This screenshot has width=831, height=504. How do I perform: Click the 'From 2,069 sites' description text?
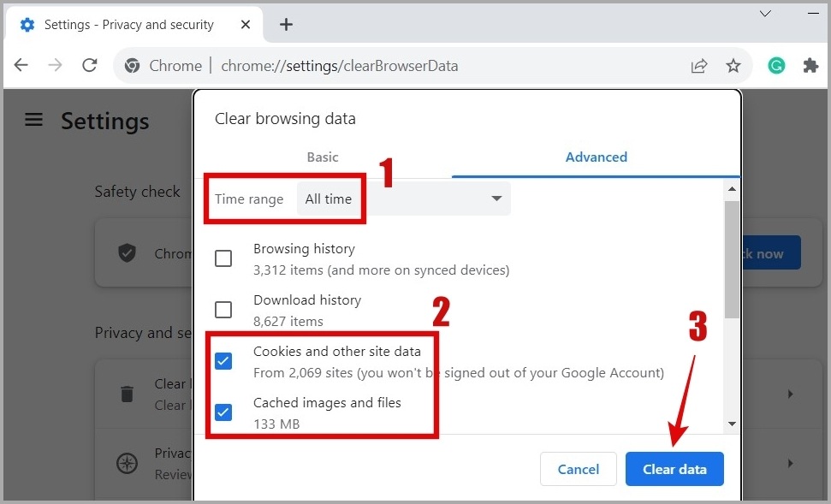pos(459,373)
